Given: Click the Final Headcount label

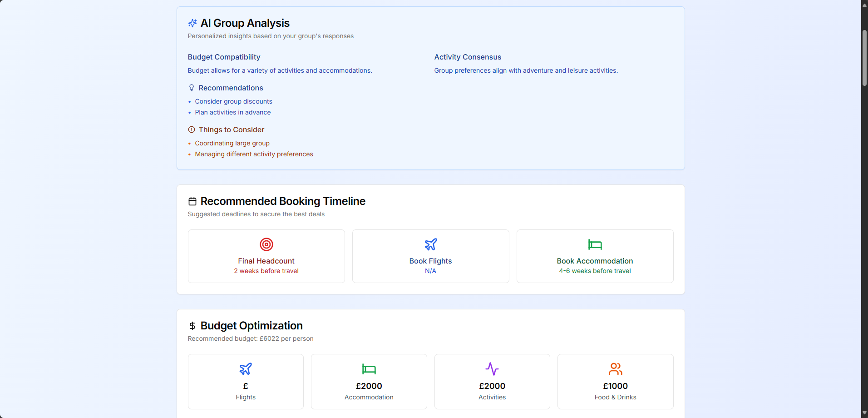Looking at the screenshot, I should click(266, 261).
